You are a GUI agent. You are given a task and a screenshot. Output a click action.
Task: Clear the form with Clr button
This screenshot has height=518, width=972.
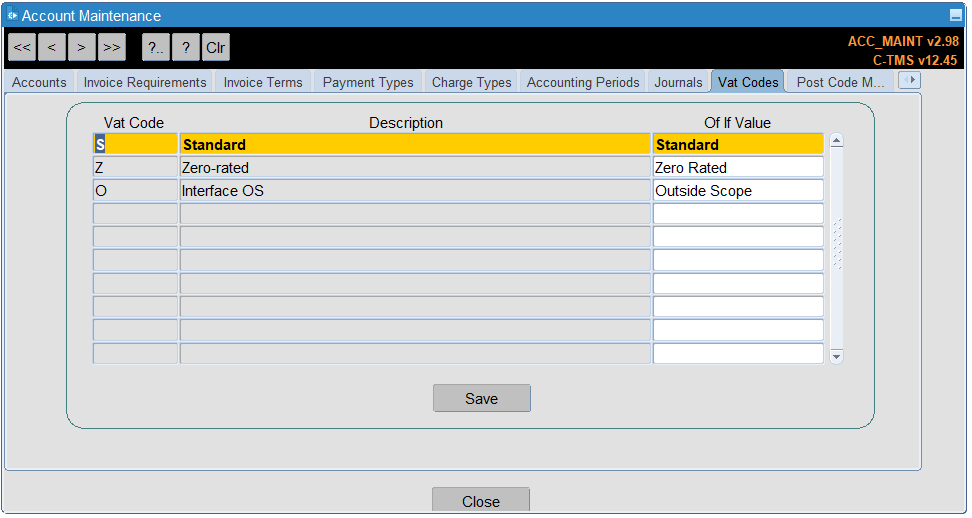point(216,47)
